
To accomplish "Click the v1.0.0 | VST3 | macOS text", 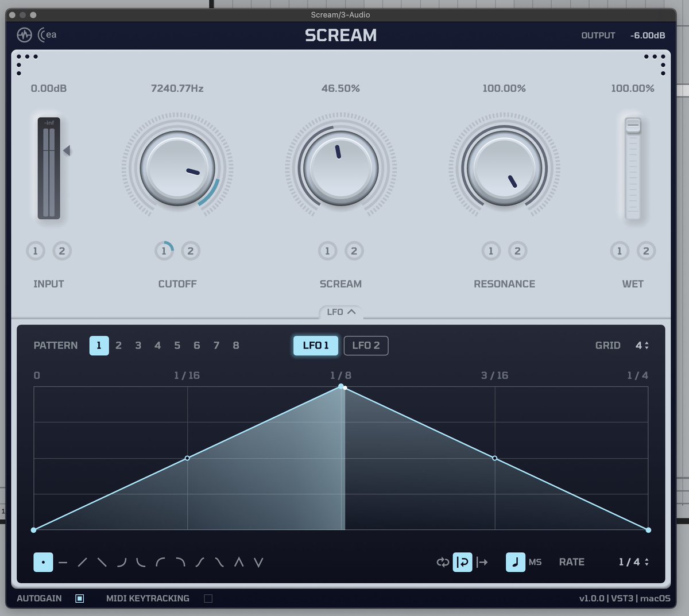I will click(x=625, y=598).
